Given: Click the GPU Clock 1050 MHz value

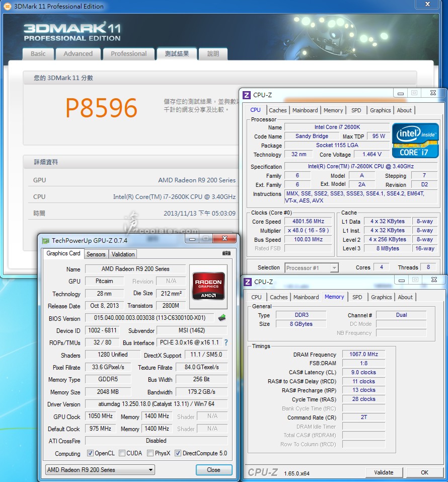Looking at the screenshot, I should 101,416.
